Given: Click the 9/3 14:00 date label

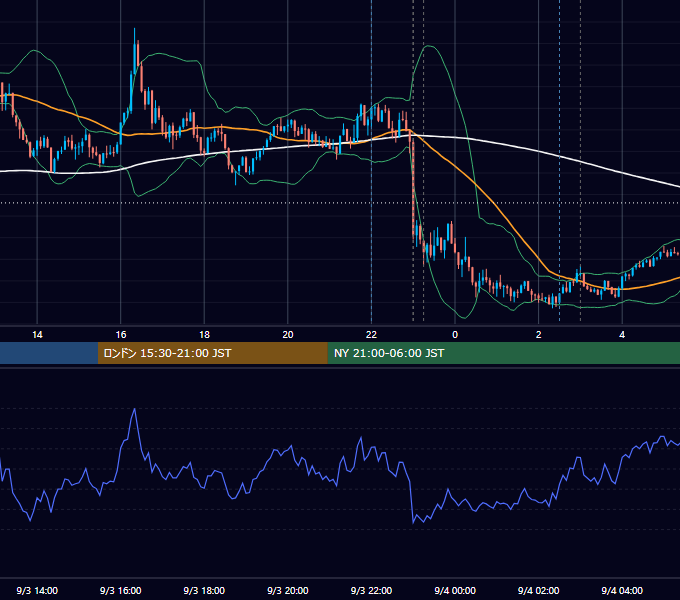Looking at the screenshot, I should 37,590.
